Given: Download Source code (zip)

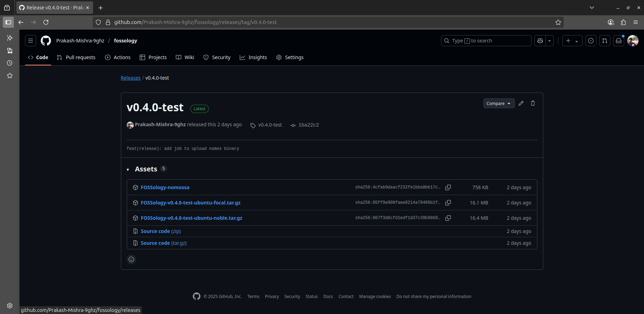Looking at the screenshot, I should (160, 231).
